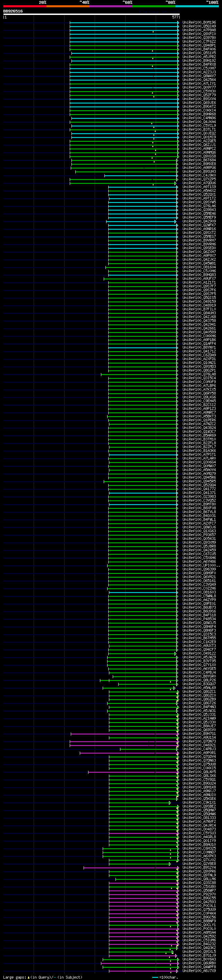Click the cyan alignment bar for UniRef100_Q41371
222x980 pixels.
click(144, 493)
